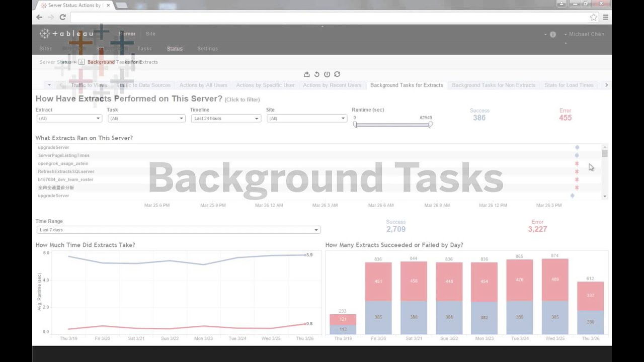
Task: Open the Extract filter dropdown
Action: [69, 119]
